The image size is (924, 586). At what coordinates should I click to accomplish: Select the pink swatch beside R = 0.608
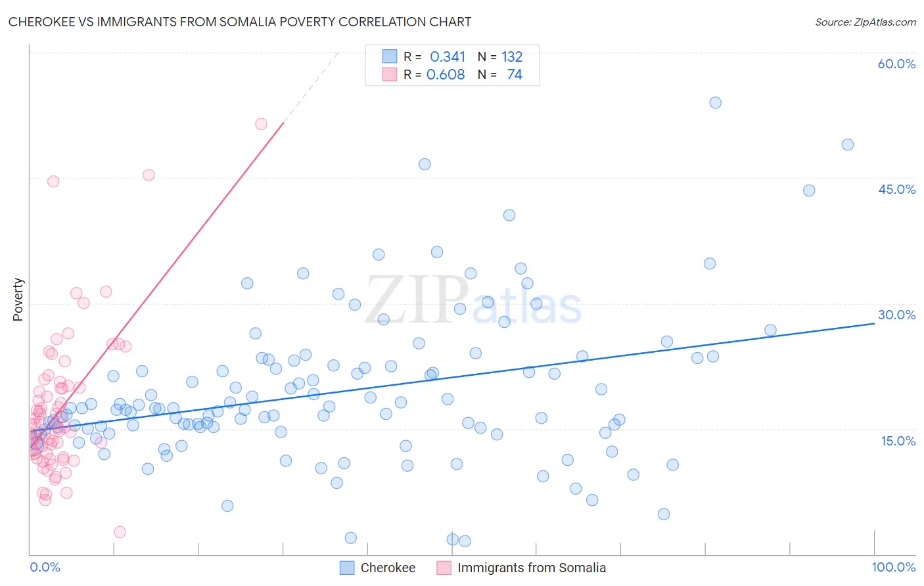pos(390,74)
